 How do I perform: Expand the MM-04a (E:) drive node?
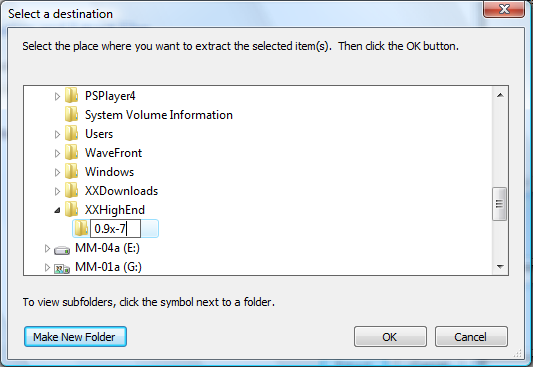pyautogui.click(x=47, y=249)
